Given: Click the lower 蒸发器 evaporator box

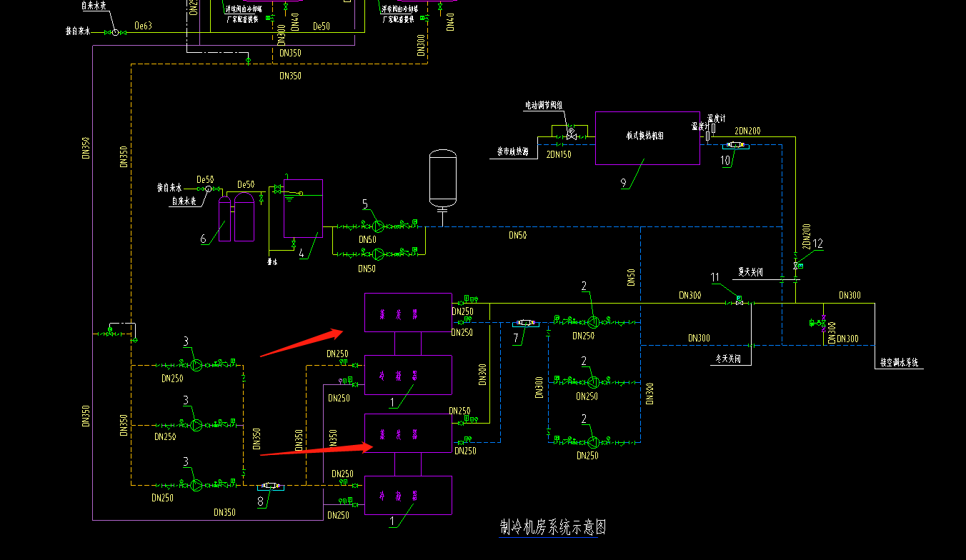Looking at the screenshot, I should (408, 433).
